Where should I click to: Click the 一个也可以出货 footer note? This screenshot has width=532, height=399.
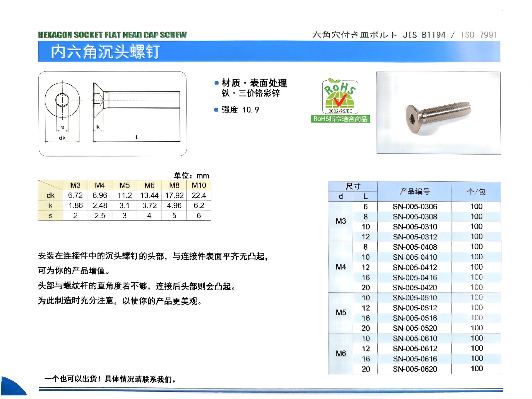110,379
